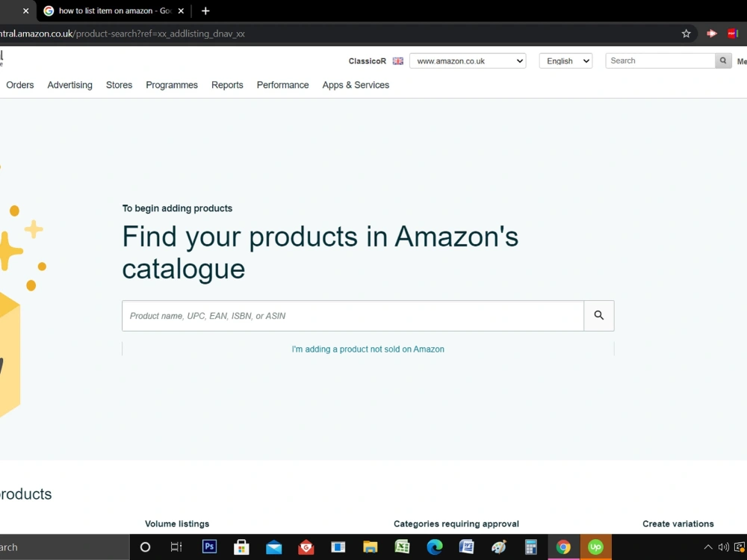747x560 pixels.
Task: Click the ClassicoR account name
Action: 368,61
